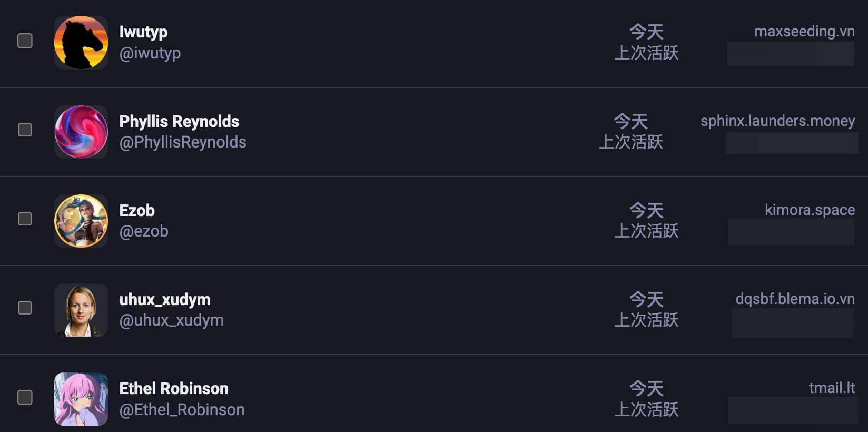
Task: Click Phyllis Reynolds' swirl avatar
Action: (x=81, y=132)
